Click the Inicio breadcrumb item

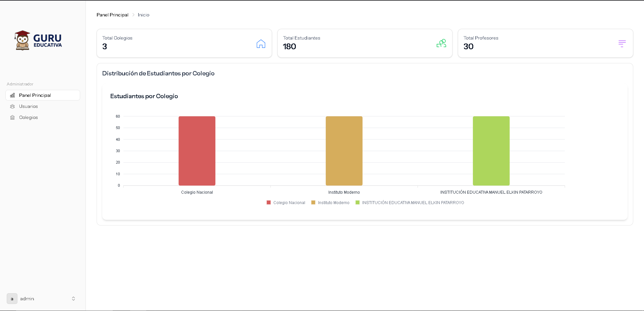(144, 15)
